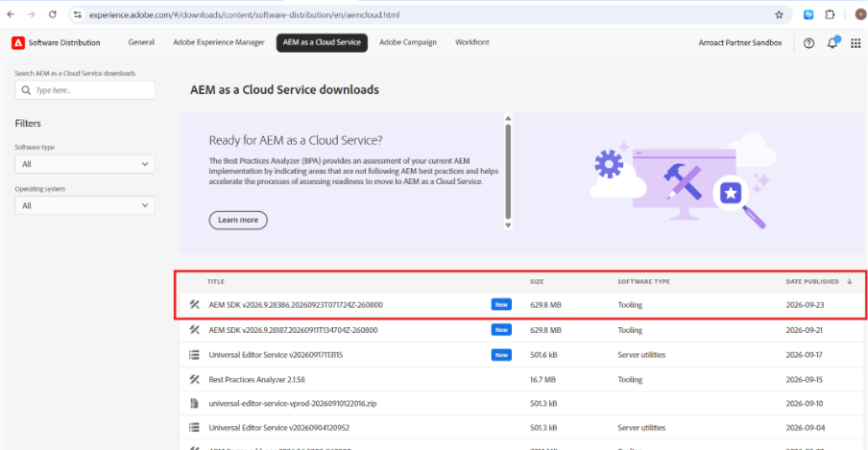Click Software Distribution home link
Image resolution: width=868 pixels, height=450 pixels.
coord(64,42)
